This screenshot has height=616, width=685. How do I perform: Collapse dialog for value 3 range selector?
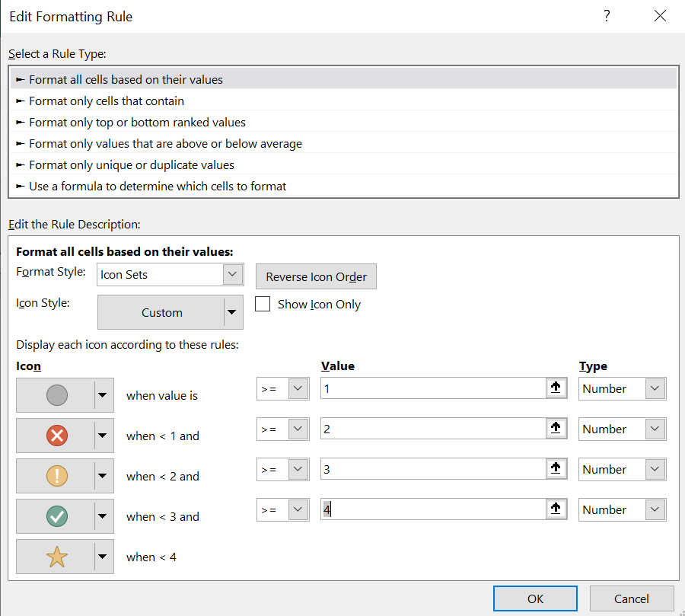(556, 469)
